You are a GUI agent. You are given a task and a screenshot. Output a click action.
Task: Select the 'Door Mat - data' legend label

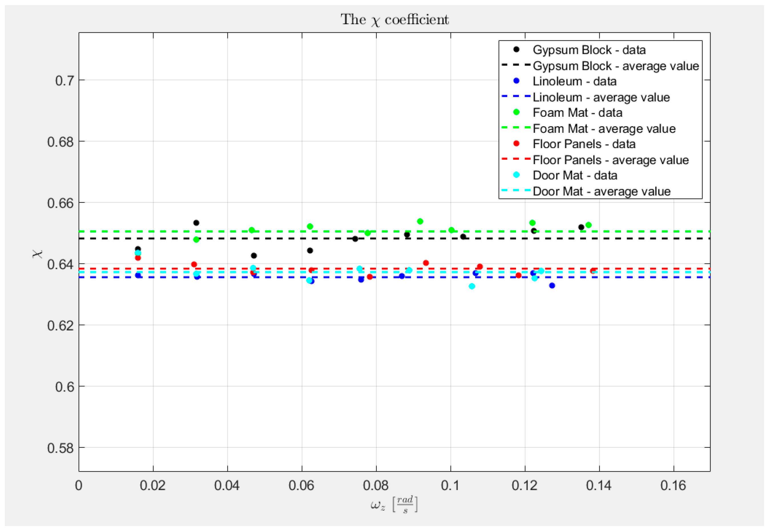(x=575, y=175)
